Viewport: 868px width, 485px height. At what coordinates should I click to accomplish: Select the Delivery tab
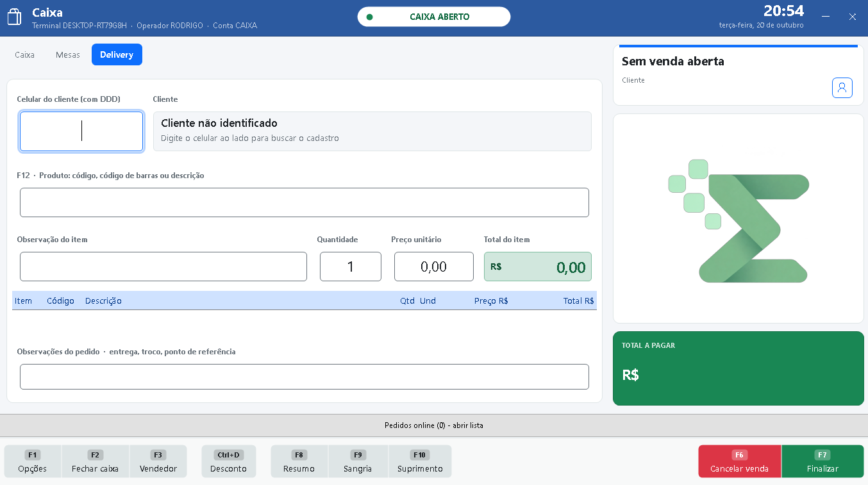pyautogui.click(x=117, y=54)
